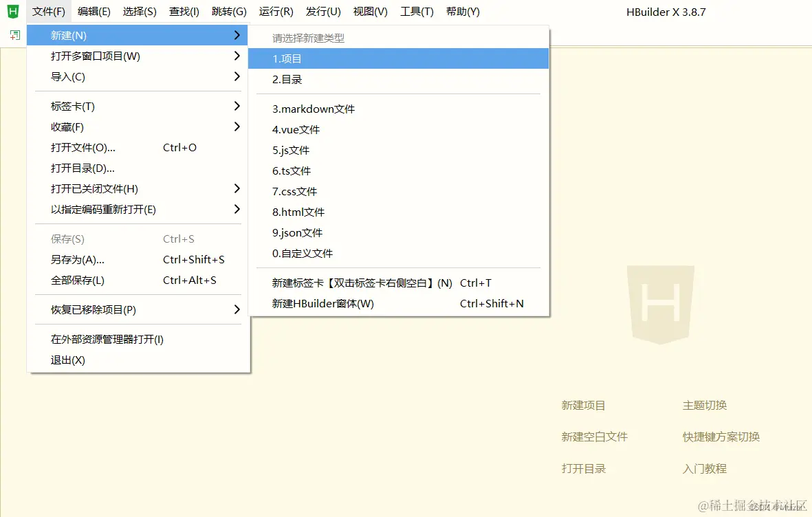Open the 帮助(Y) menu
The height and width of the screenshot is (517, 812).
pos(463,12)
